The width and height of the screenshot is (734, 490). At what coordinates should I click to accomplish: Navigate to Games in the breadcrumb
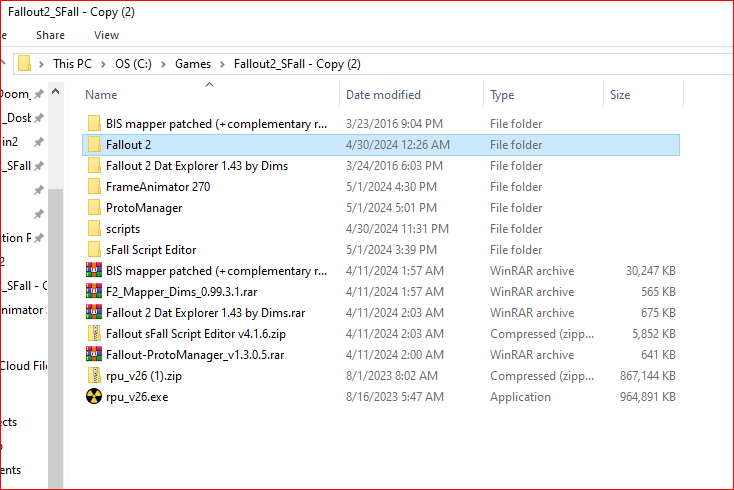click(193, 64)
